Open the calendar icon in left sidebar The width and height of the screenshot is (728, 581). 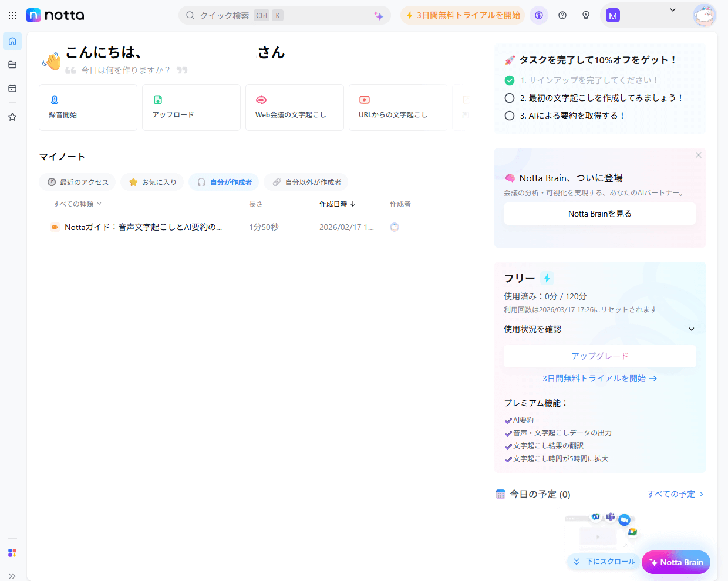click(12, 88)
